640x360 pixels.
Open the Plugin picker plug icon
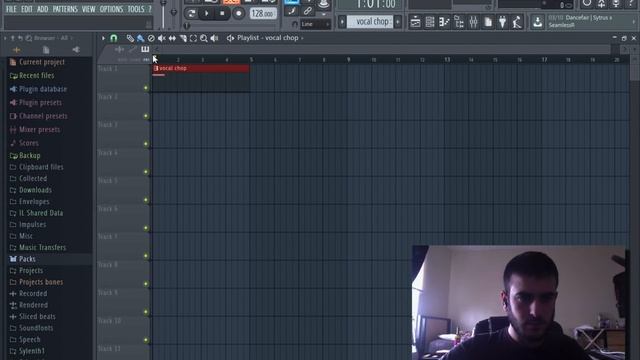[502, 22]
